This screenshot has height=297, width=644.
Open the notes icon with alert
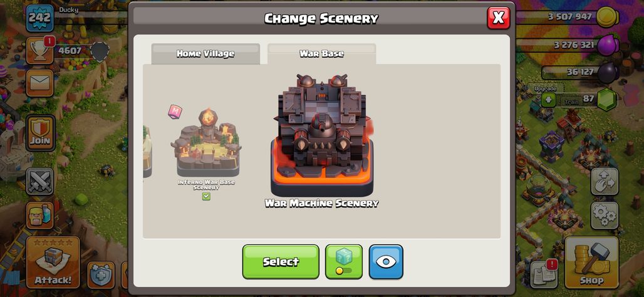tap(544, 273)
